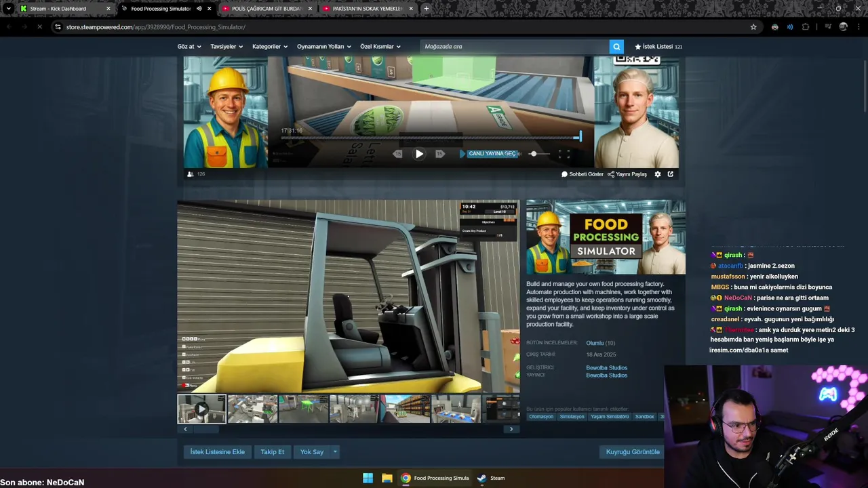Image resolution: width=868 pixels, height=488 pixels.
Task: Click the browser address bar URL
Action: [156, 27]
